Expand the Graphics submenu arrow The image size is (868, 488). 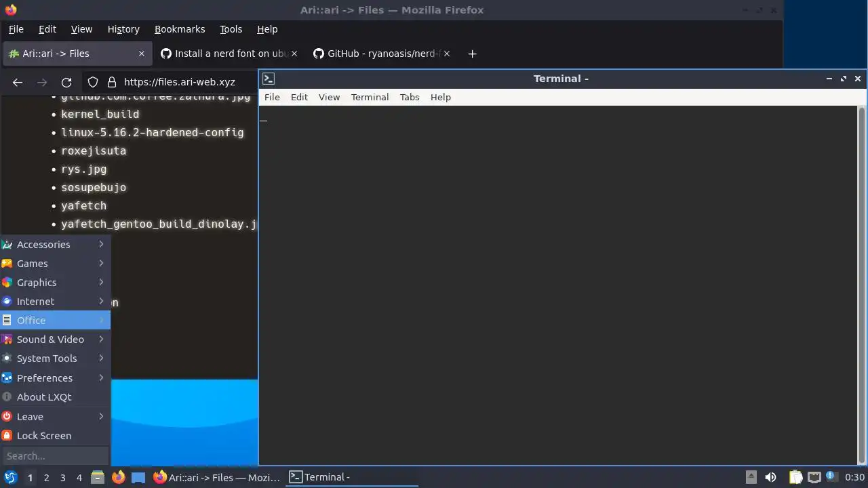pyautogui.click(x=101, y=282)
